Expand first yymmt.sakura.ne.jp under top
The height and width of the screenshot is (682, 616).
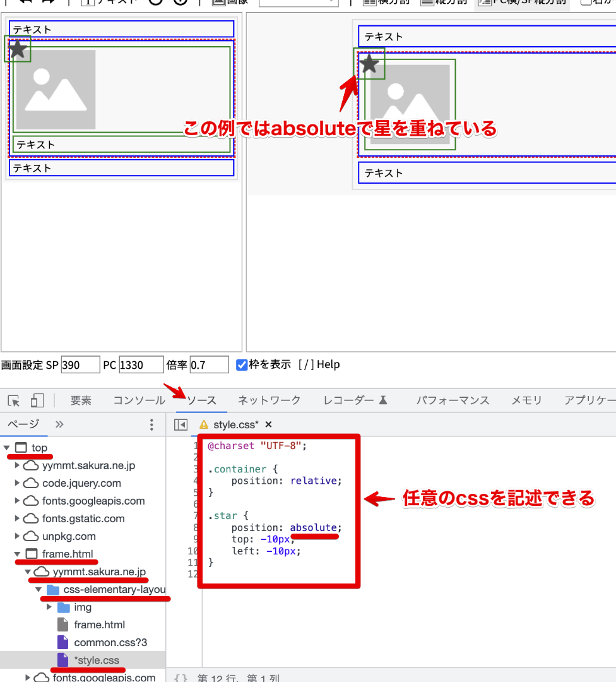17,465
